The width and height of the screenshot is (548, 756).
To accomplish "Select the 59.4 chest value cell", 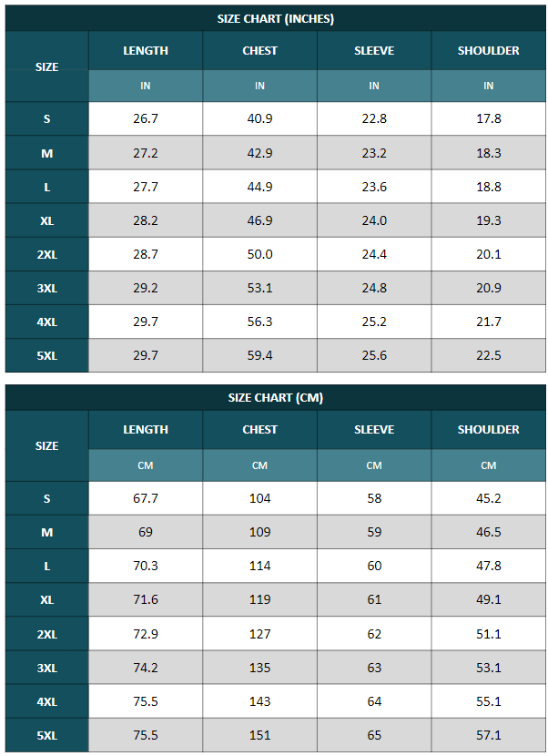I will [260, 355].
